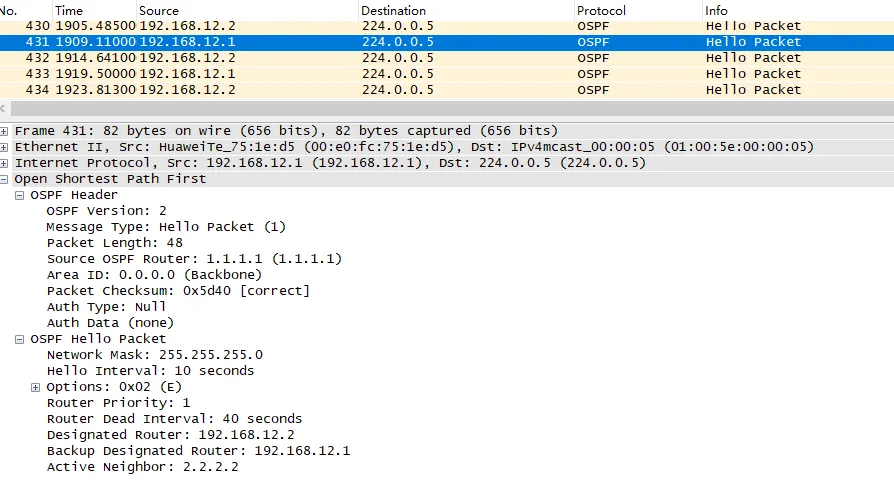
Task: Sort packets by the No. column header
Action: coord(12,10)
